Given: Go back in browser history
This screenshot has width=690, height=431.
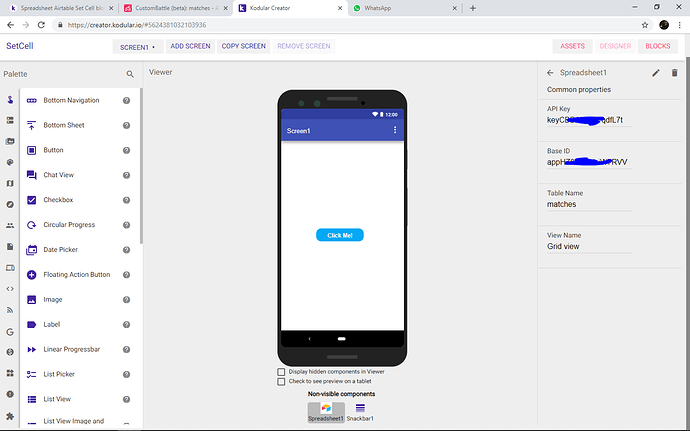Looking at the screenshot, I should tap(11, 25).
